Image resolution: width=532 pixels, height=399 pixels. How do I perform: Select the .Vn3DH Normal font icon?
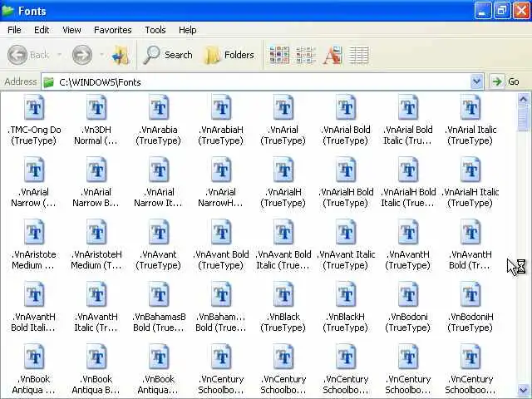pos(96,107)
